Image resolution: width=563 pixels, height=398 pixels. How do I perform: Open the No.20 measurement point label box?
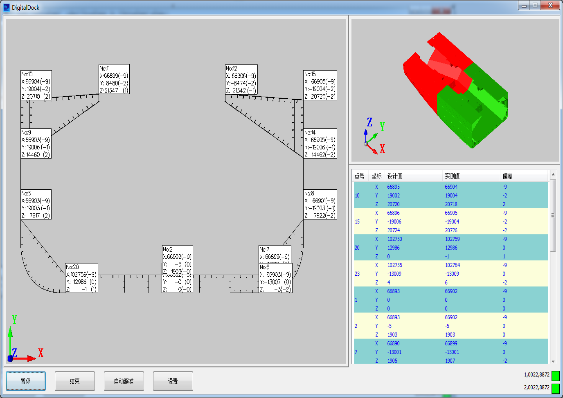pyautogui.click(x=82, y=278)
